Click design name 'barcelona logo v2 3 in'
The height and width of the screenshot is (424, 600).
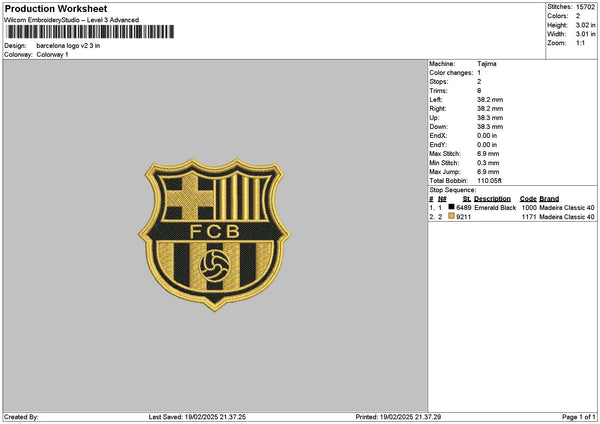(x=68, y=46)
